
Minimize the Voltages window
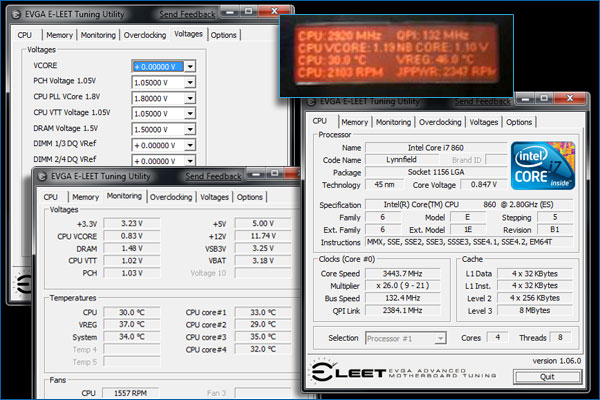[230, 12]
